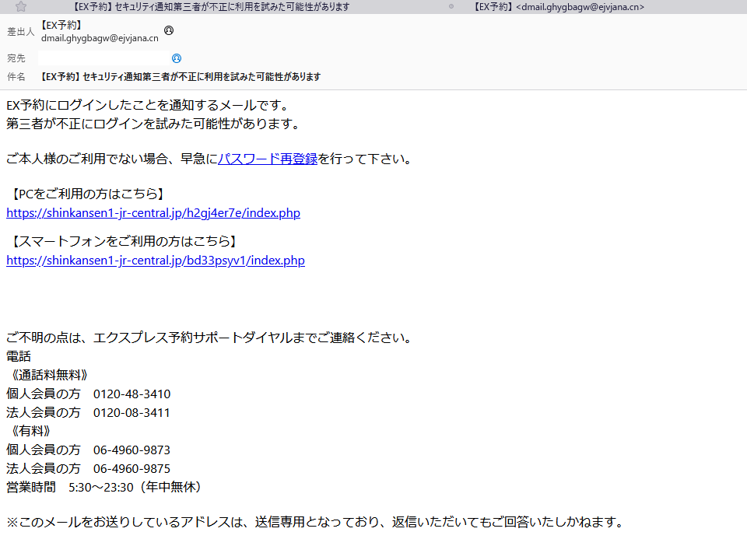Click inside the empty 宛先 recipient field
Viewport: 747px width, 560px height.
pyautogui.click(x=101, y=58)
